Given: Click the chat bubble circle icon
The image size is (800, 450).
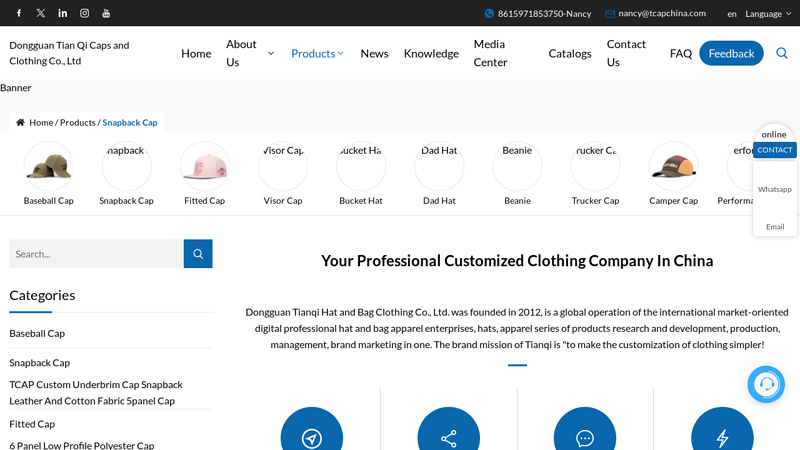Looking at the screenshot, I should [x=585, y=438].
